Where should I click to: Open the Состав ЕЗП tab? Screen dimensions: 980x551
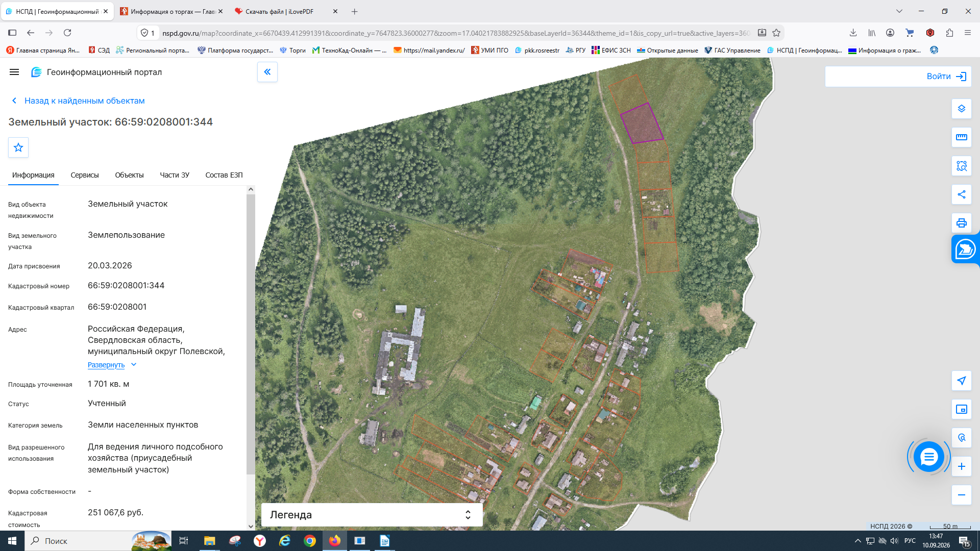click(x=224, y=175)
